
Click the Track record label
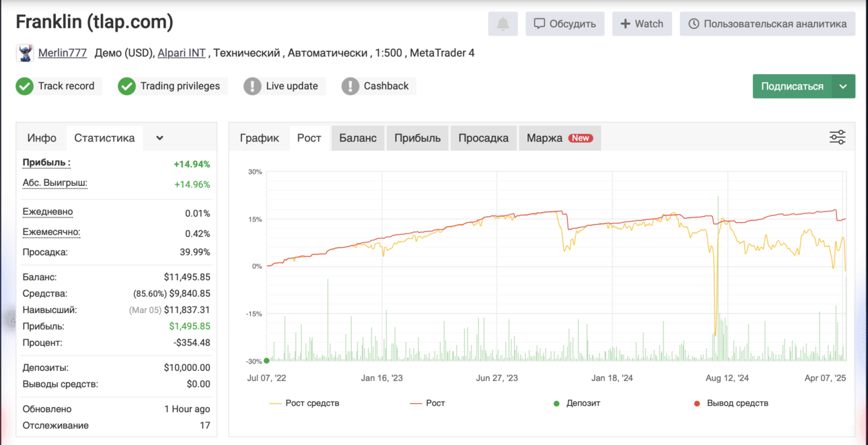[x=66, y=86]
